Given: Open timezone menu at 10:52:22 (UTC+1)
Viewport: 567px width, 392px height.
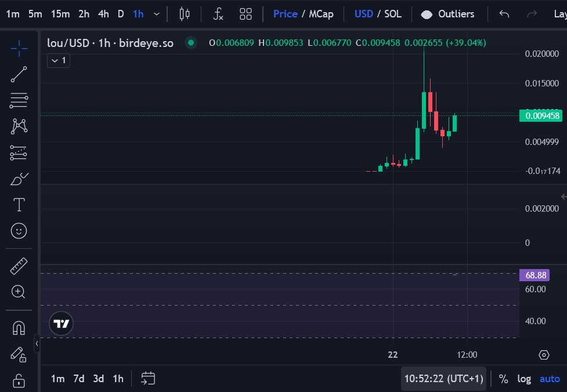Looking at the screenshot, I should click(x=444, y=379).
